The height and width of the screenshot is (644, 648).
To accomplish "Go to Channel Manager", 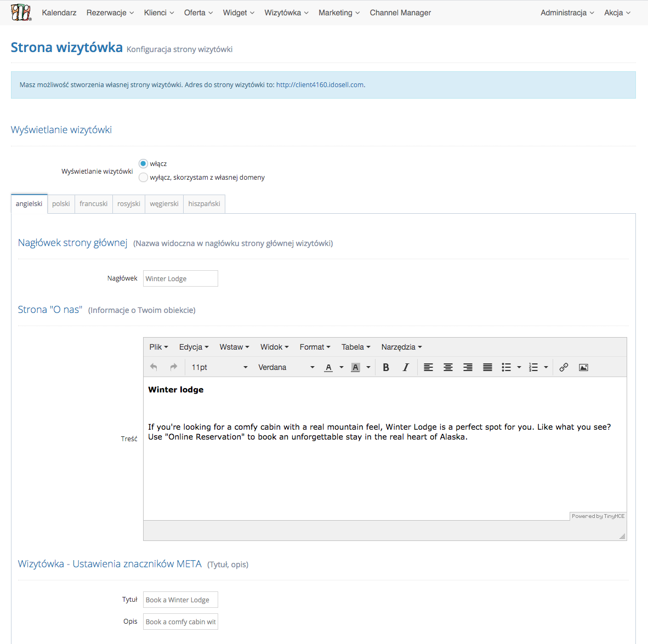I will pyautogui.click(x=400, y=13).
